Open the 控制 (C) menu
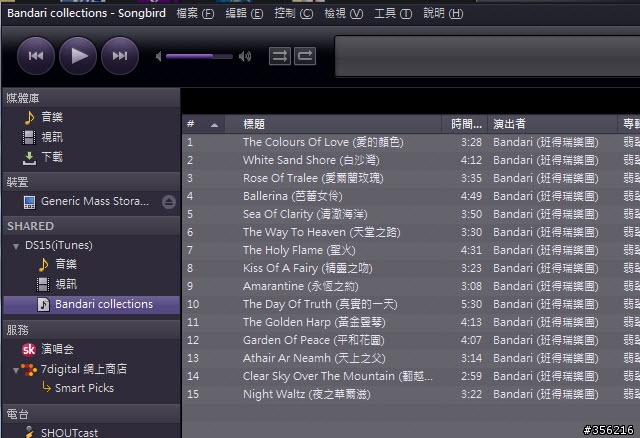Screen dimensions: 640x438 (x=293, y=13)
